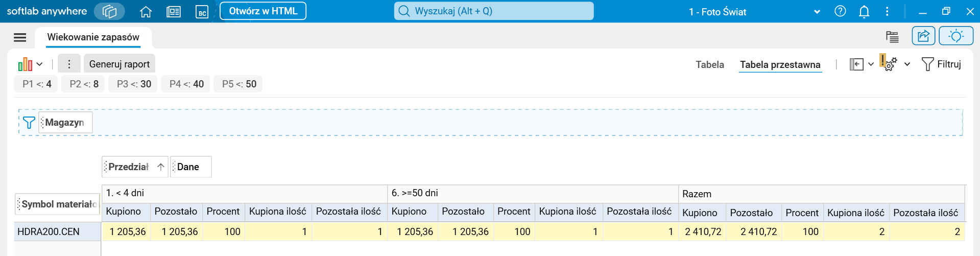Click Pozostało header under 6. >=50 dni

click(466, 211)
